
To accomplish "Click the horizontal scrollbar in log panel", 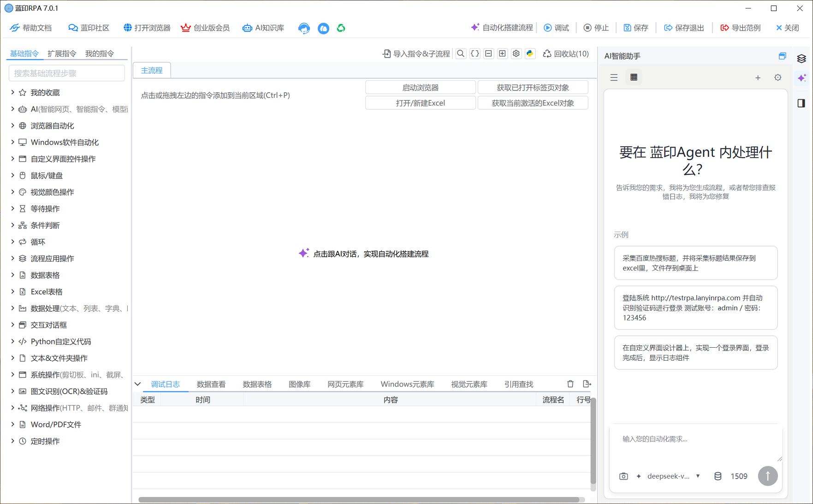I will pyautogui.click(x=359, y=500).
